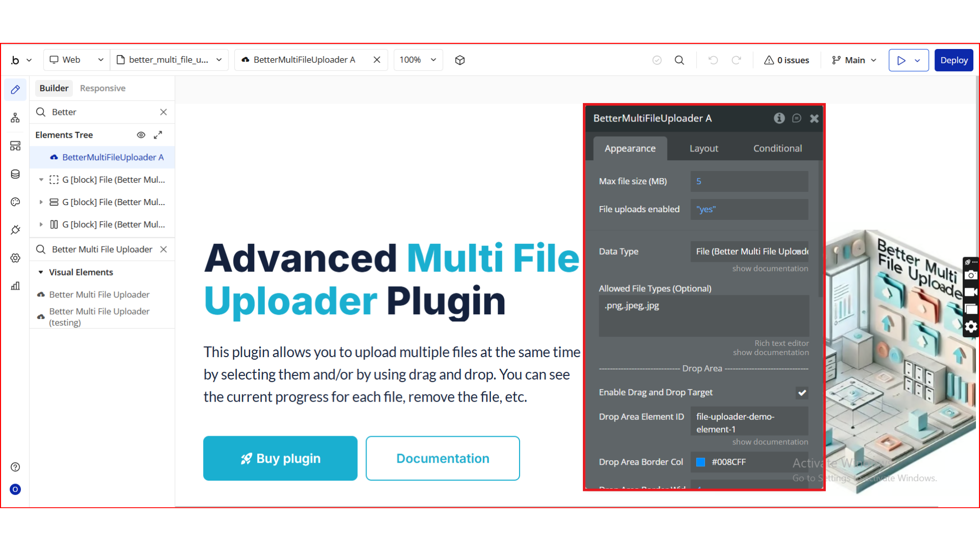Open the Main branch dropdown
The width and height of the screenshot is (980, 551).
(854, 60)
